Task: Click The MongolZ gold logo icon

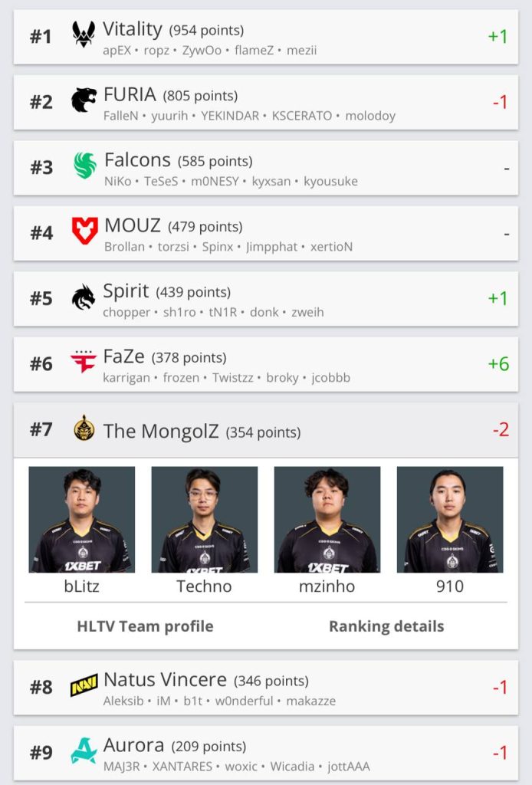Action: 84,429
